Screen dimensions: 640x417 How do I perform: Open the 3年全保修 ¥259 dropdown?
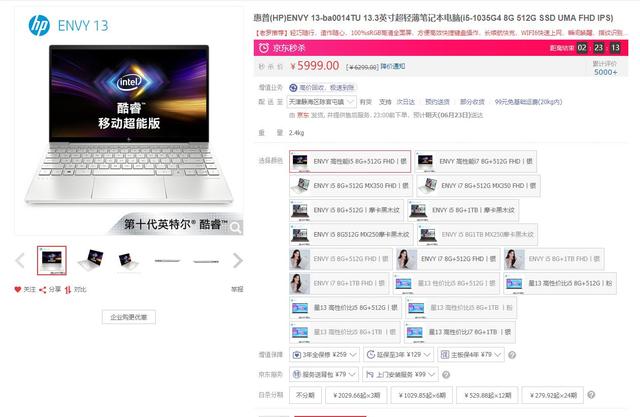(324, 355)
